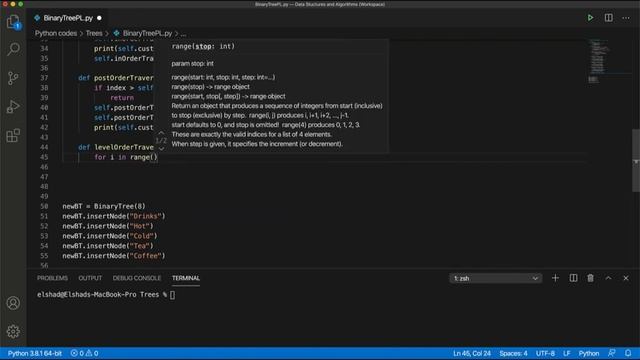640x360 pixels.
Task: Focus the terminal prompt input
Action: tap(172, 295)
